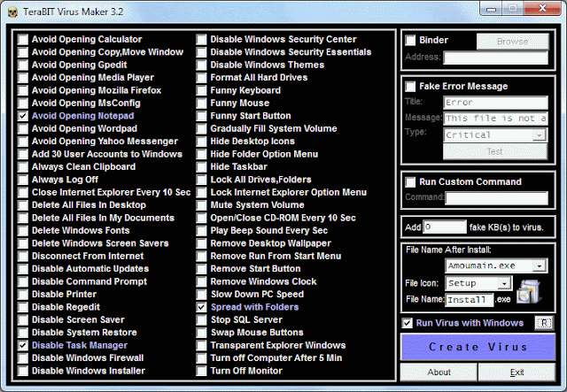Uncheck Disable Task Manager
567x392 pixels.
23,345
